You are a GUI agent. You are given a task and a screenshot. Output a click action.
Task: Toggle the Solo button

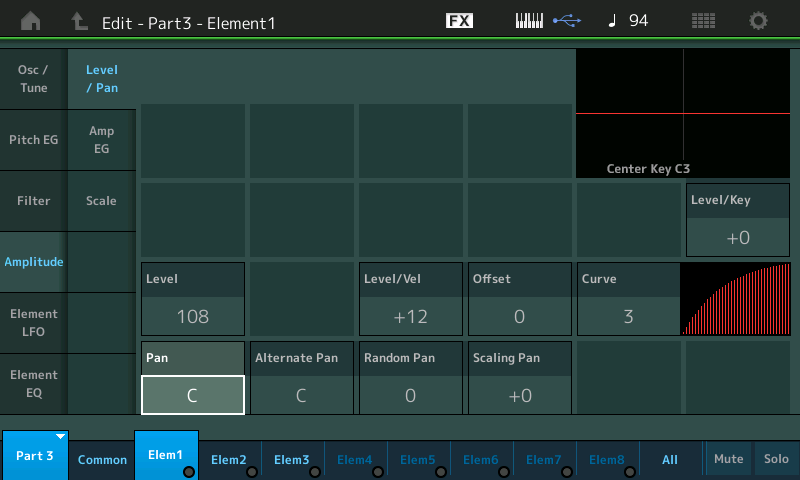click(776, 459)
